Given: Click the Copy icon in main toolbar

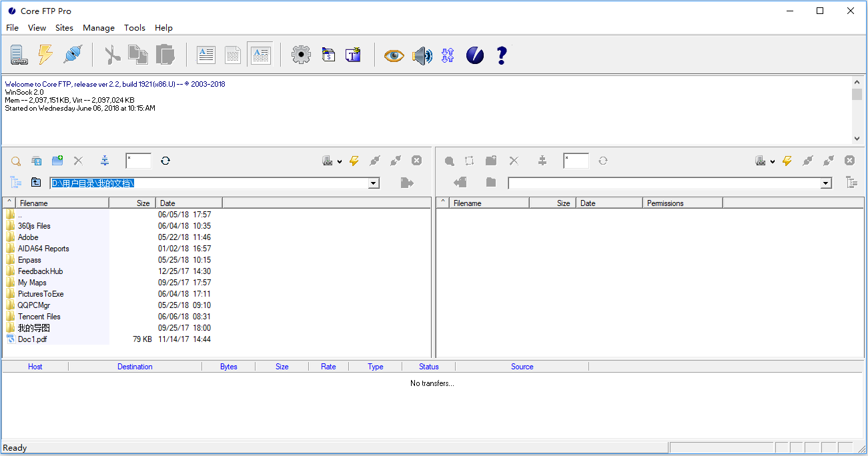Looking at the screenshot, I should pos(138,55).
